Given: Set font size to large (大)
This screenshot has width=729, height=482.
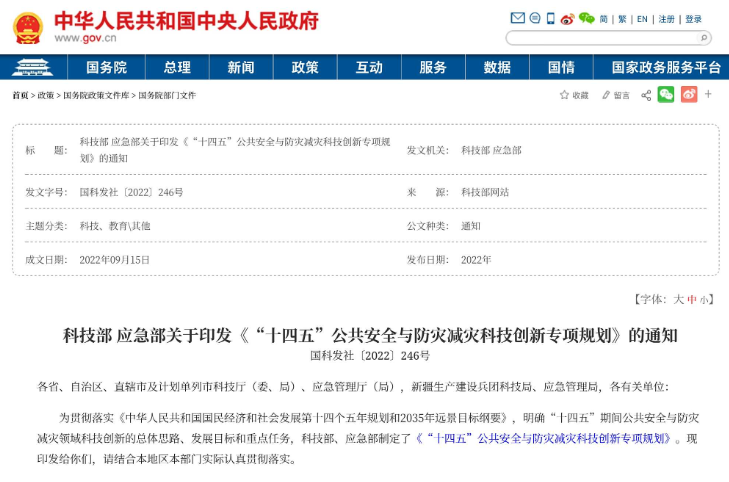Looking at the screenshot, I should click(678, 299).
